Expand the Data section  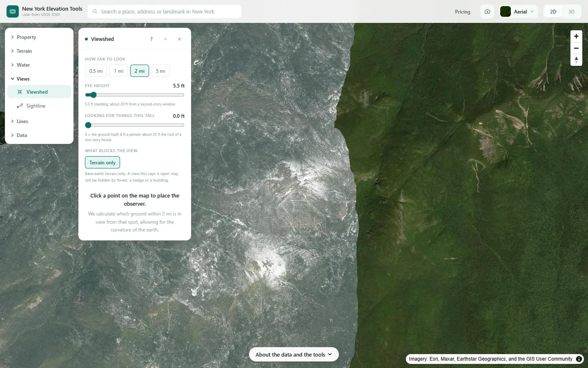tap(39, 135)
